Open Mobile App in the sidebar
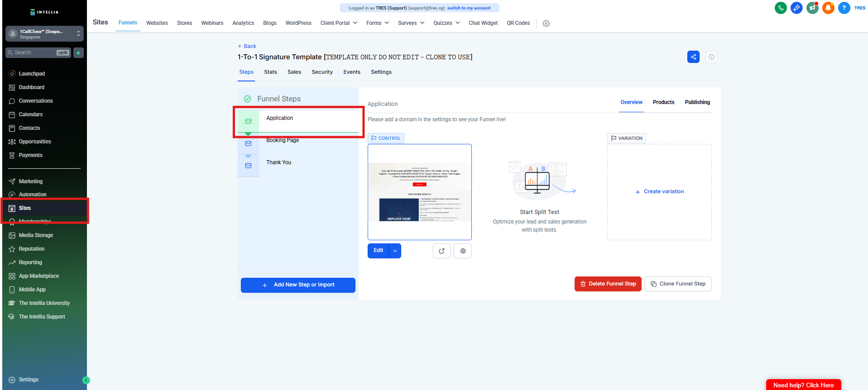This screenshot has width=868, height=390. coord(32,290)
